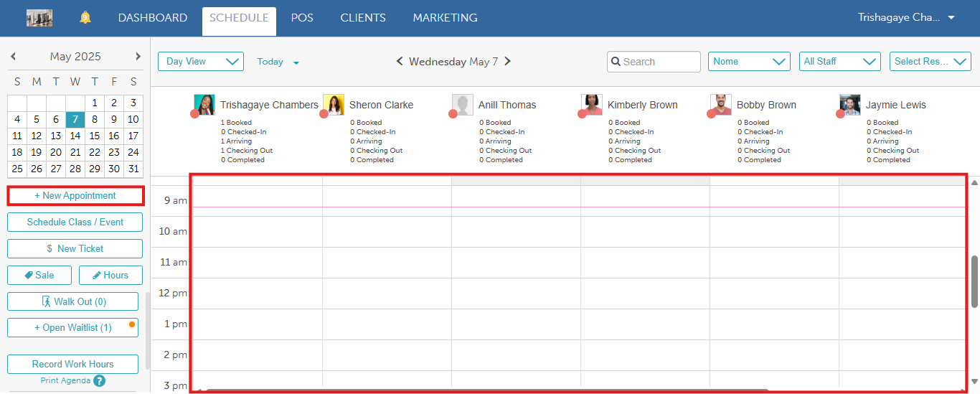Viewport: 980px width, 394px height.
Task: Go to next day after Wednesday May 7
Action: click(507, 62)
